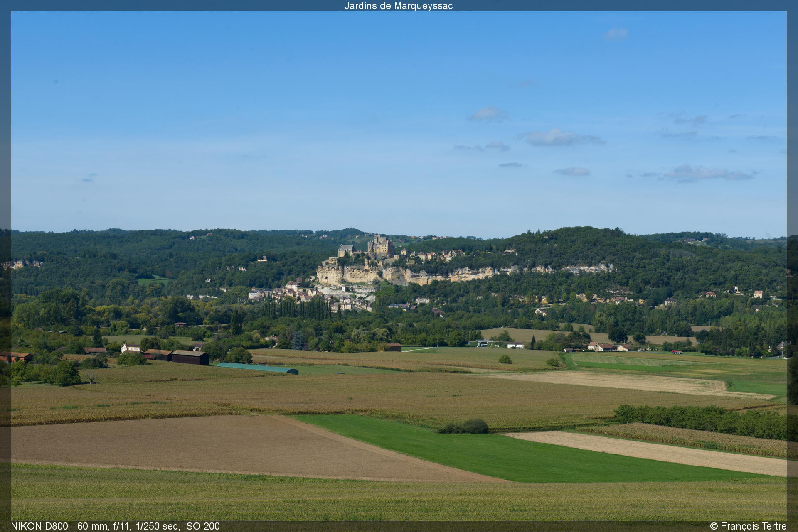Image resolution: width=798 pixels, height=532 pixels.
Task: Click the '© François Tertre' copyright text
Action: pyautogui.click(x=748, y=526)
